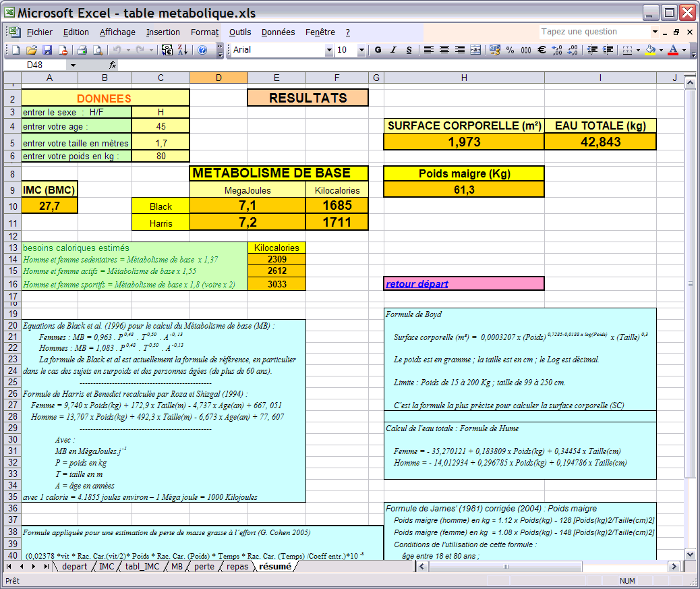Save the workbook with the floppy icon
Screen dimensions: 700x589
[47, 50]
